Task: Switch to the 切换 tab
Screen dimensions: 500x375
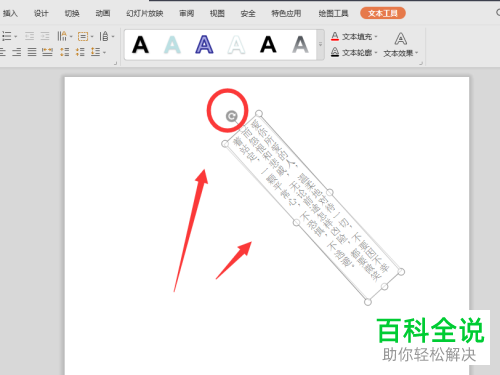Action: 72,13
